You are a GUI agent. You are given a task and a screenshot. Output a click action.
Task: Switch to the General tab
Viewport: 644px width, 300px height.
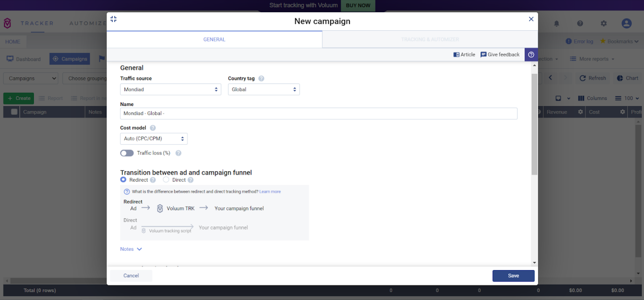(x=214, y=40)
